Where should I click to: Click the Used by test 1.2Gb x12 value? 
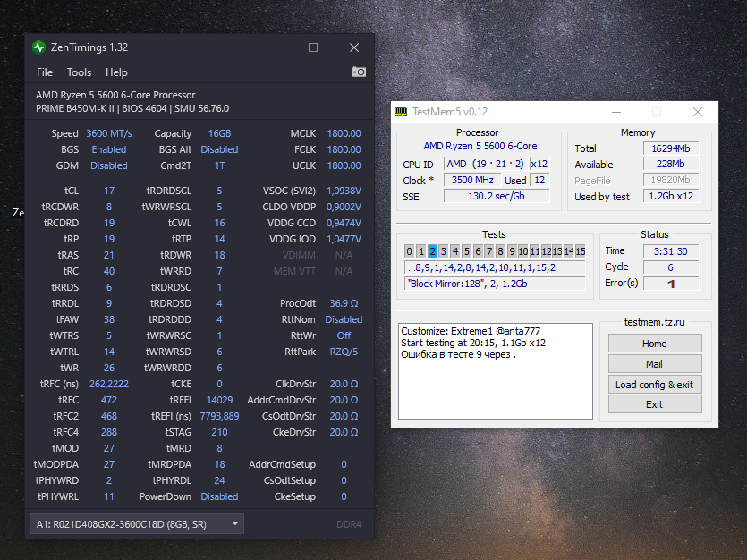[x=671, y=196]
